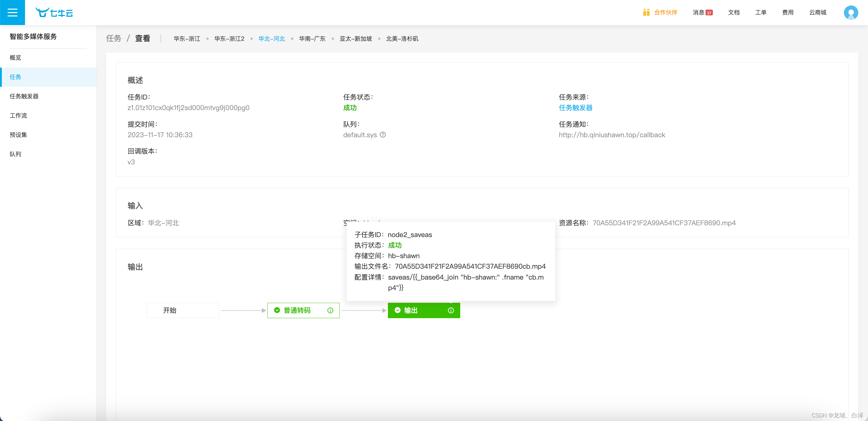Screen dimensions: 868x421
Task: Open the hamburger navigation menu
Action: [12, 12]
